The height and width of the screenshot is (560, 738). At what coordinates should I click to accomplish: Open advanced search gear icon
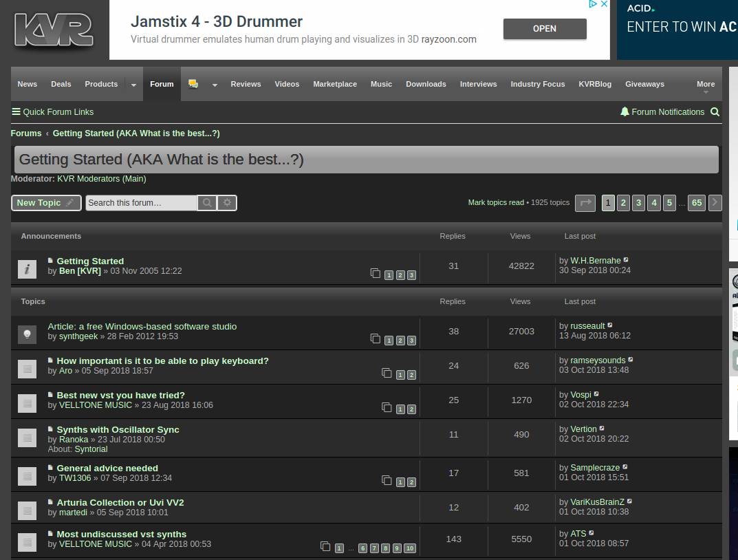point(227,203)
